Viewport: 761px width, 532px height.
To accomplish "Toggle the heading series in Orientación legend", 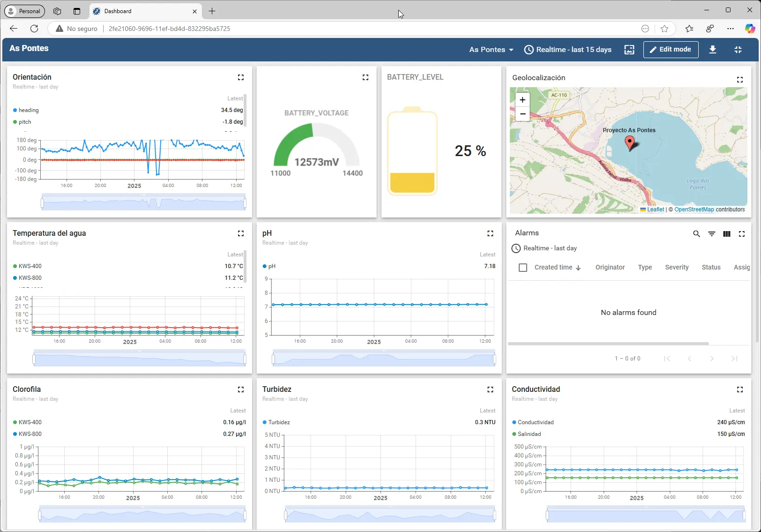I will coord(29,110).
